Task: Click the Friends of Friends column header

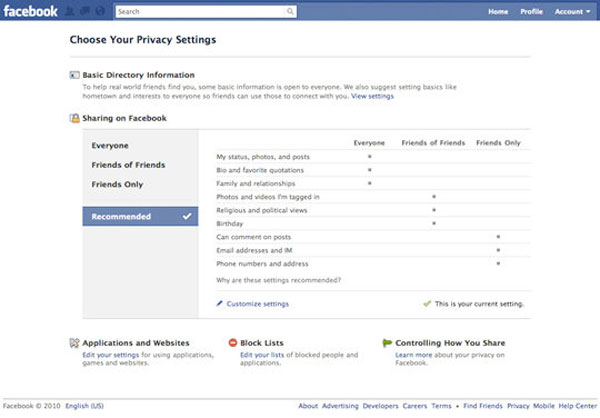Action: pyautogui.click(x=433, y=143)
